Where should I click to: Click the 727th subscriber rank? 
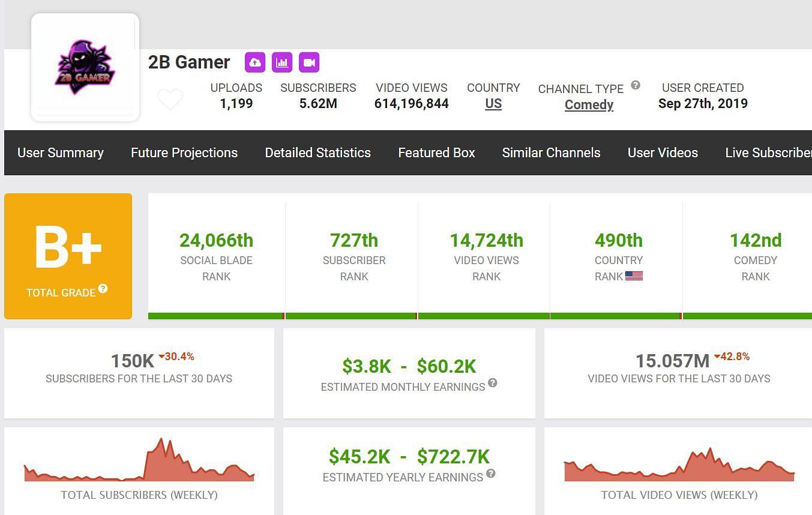[x=354, y=241]
